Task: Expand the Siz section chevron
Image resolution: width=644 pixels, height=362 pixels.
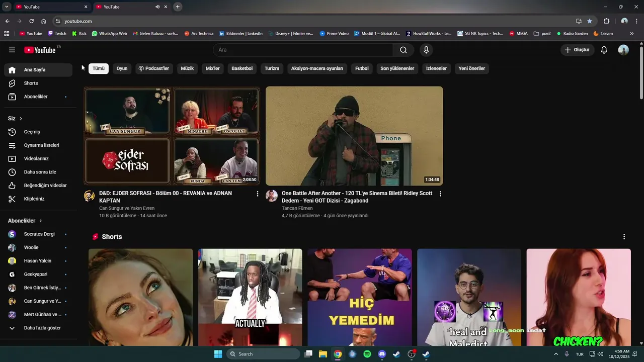Action: [21, 119]
